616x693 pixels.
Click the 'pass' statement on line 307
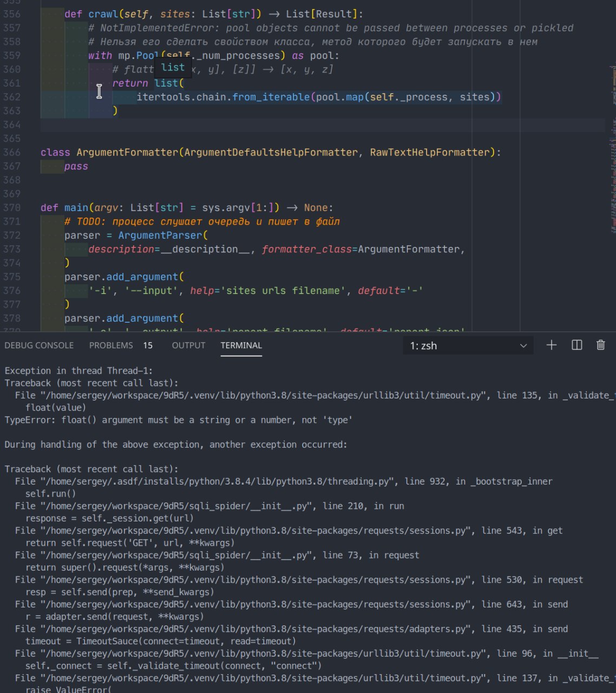(76, 166)
